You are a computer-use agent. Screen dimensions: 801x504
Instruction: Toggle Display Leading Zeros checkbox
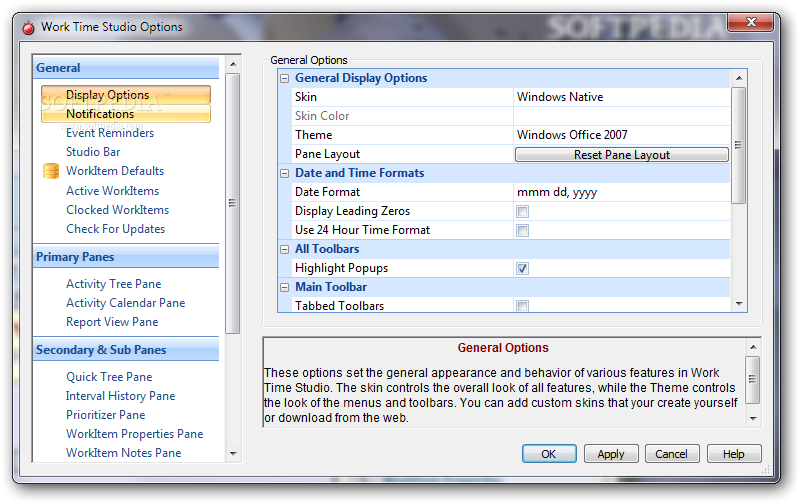tap(522, 211)
